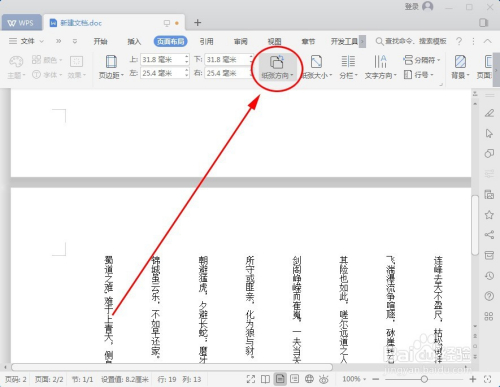Click the zoom slider handle
This screenshot has width=500, height=387.
coord(424,379)
